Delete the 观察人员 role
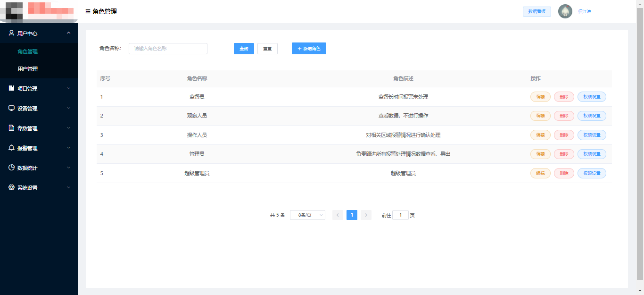Image resolution: width=644 pixels, height=295 pixels. pos(564,116)
